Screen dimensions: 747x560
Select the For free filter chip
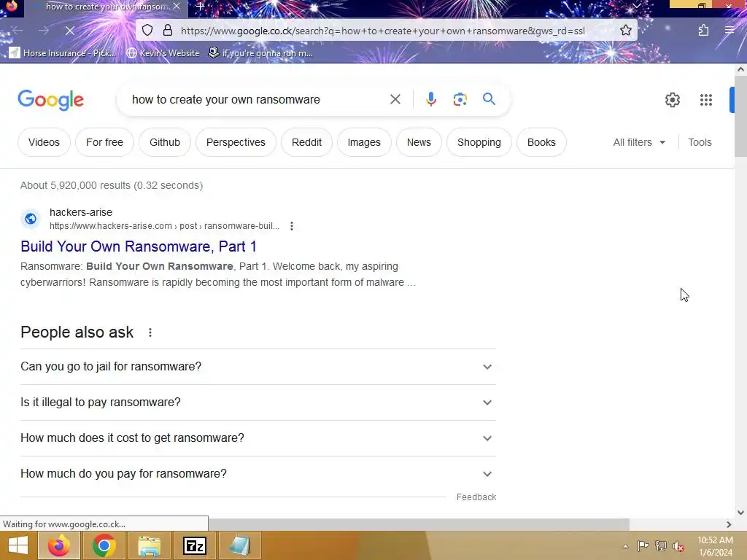[x=104, y=142]
